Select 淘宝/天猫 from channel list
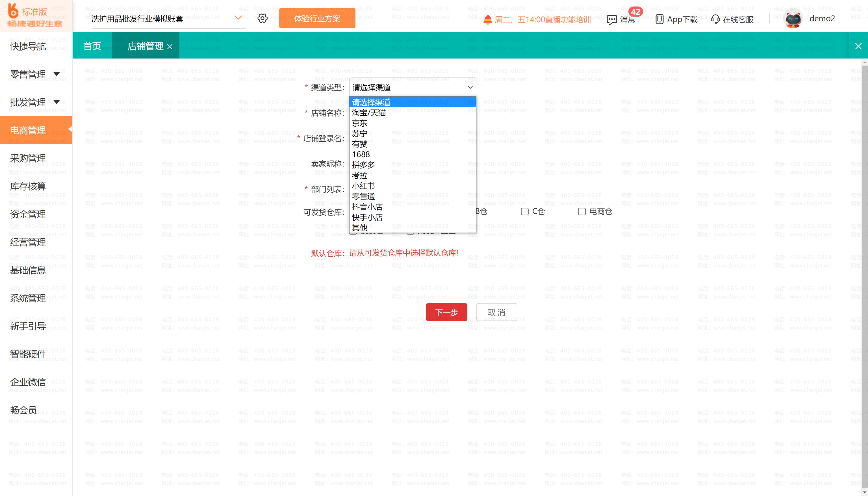The width and height of the screenshot is (868, 496). click(x=369, y=113)
